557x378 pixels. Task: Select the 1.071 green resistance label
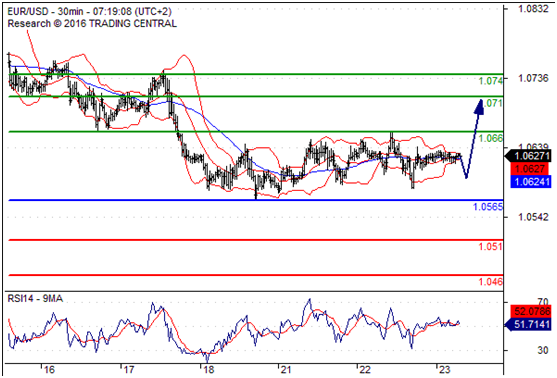pyautogui.click(x=493, y=103)
